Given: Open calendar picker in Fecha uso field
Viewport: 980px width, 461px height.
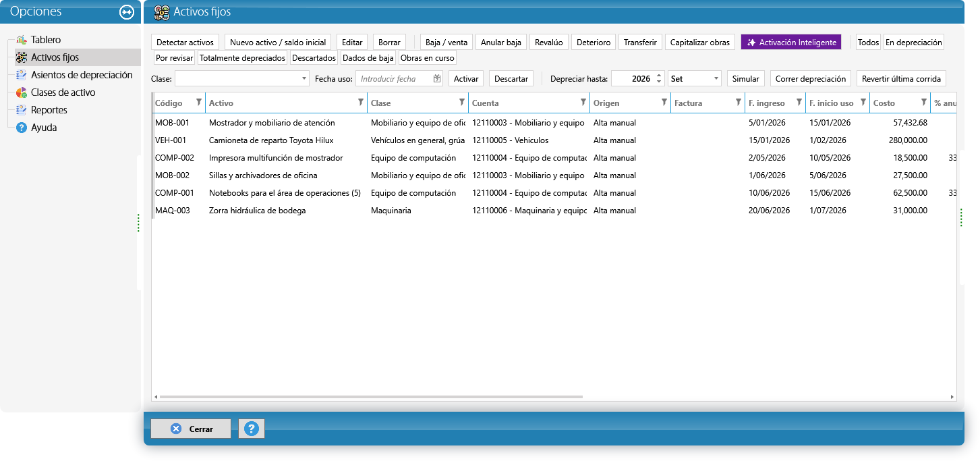Looking at the screenshot, I should (x=436, y=79).
